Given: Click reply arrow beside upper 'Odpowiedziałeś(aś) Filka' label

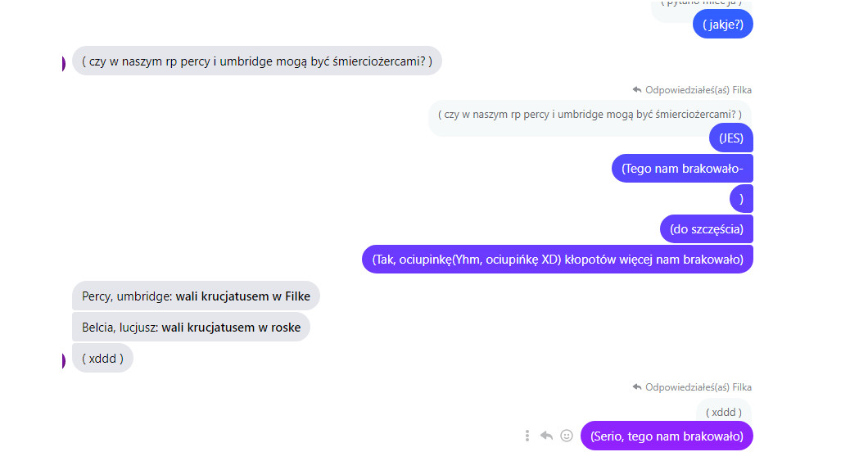Looking at the screenshot, I should click(x=637, y=89).
